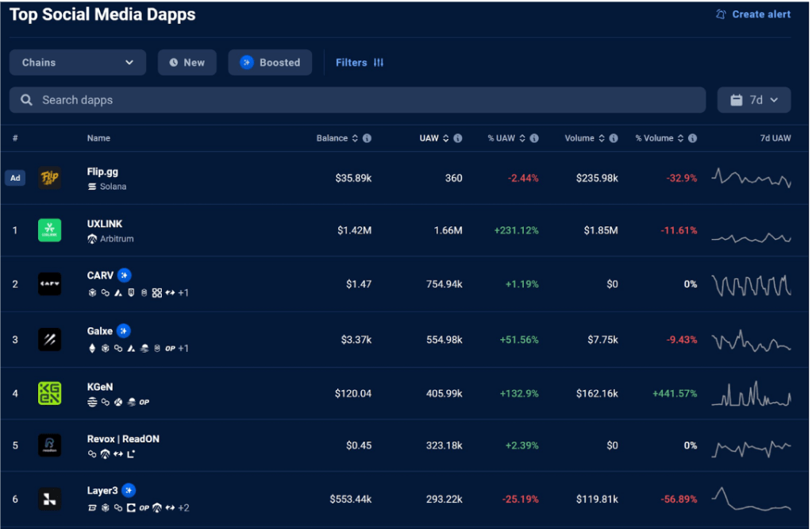Click Volume column info icon
The height and width of the screenshot is (529, 812).
coord(614,138)
